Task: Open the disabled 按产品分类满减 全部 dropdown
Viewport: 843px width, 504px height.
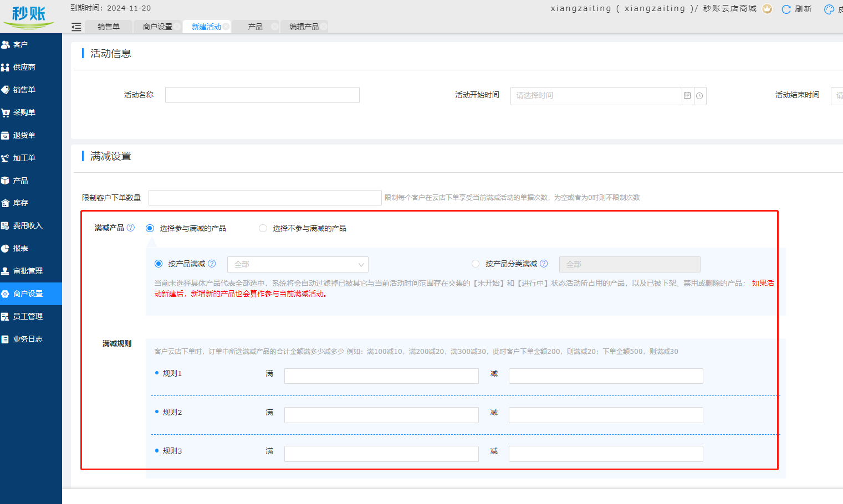Action: click(x=630, y=264)
